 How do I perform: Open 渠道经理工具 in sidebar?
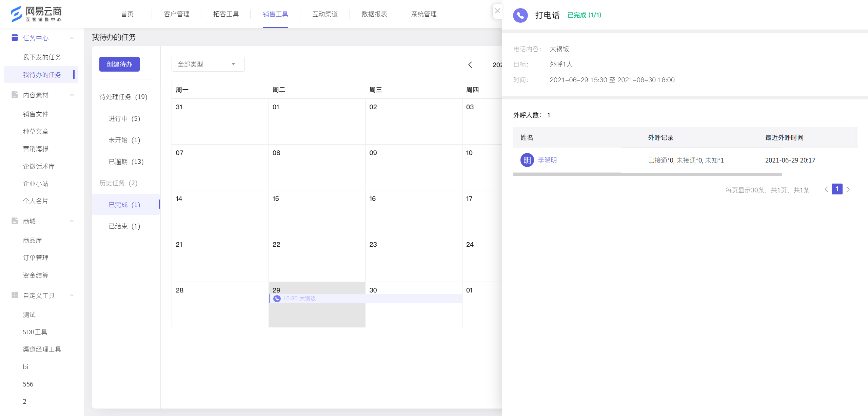(42, 349)
